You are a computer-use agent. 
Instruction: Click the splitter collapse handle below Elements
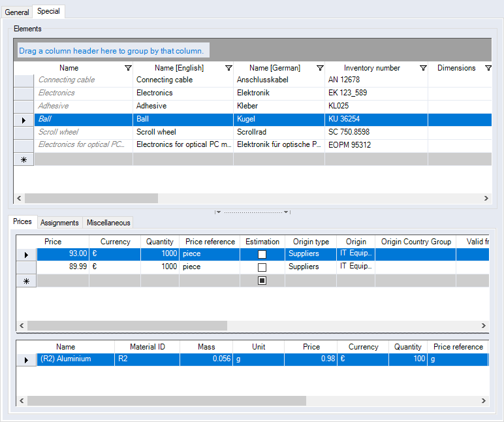(252, 212)
